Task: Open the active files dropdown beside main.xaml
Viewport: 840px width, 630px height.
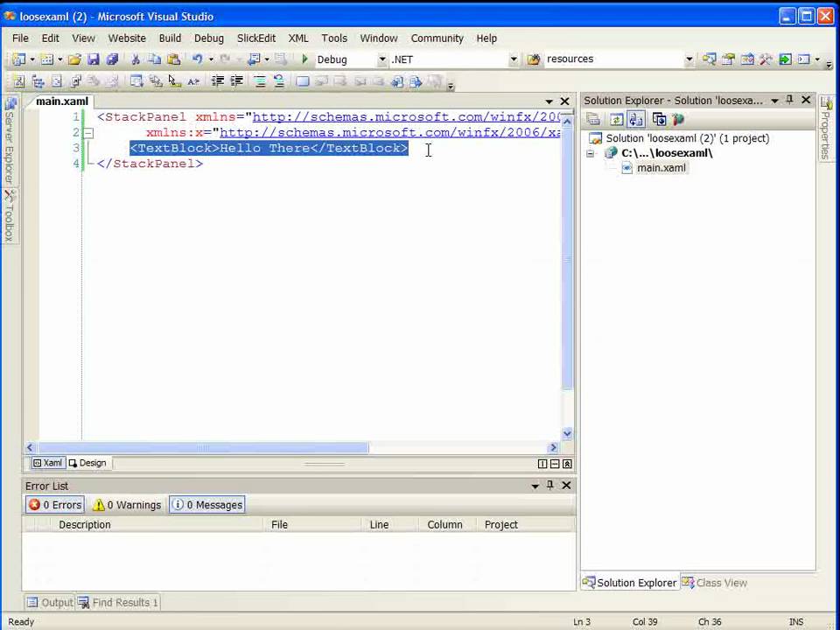Action: (x=549, y=101)
